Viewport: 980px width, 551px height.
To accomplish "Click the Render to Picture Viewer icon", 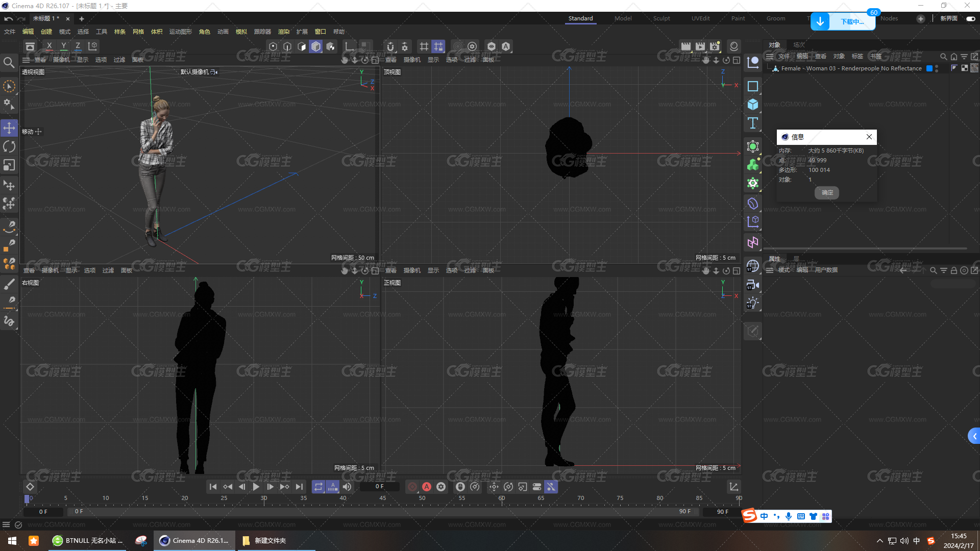I will point(700,46).
